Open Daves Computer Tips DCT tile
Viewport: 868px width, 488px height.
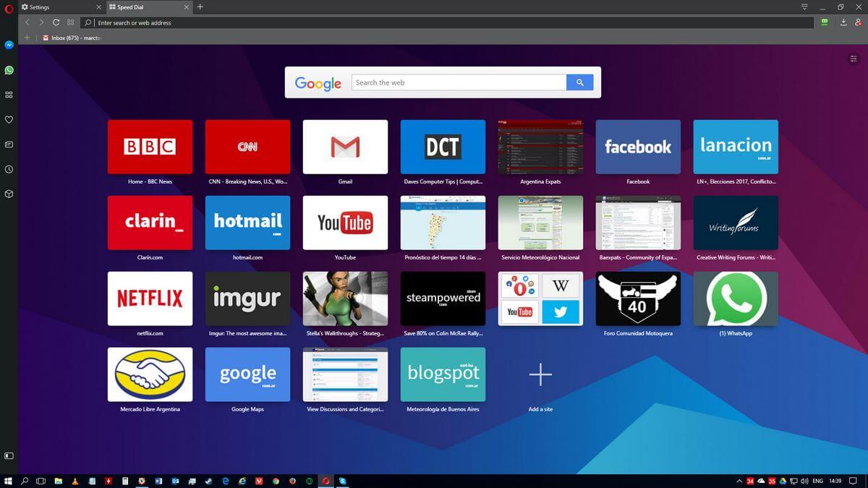[x=443, y=147]
